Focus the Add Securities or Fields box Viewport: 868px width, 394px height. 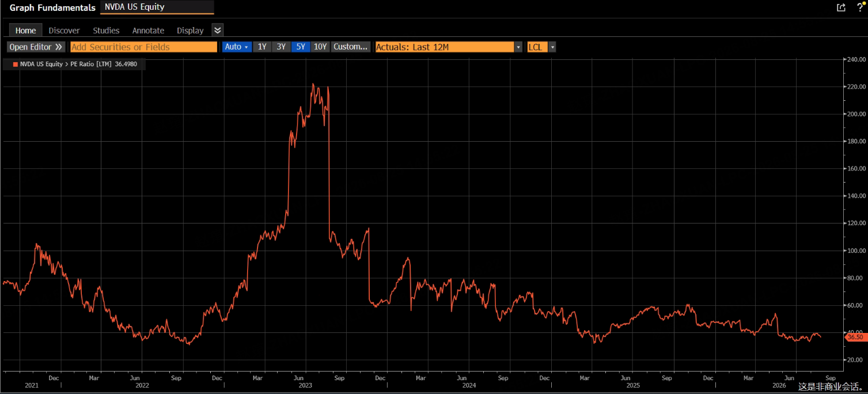[143, 47]
